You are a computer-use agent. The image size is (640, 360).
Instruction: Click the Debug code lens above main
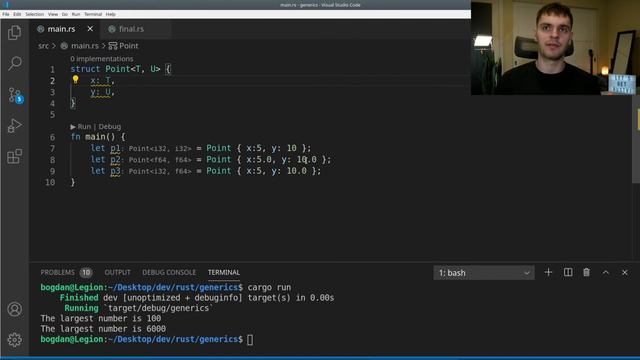point(110,127)
